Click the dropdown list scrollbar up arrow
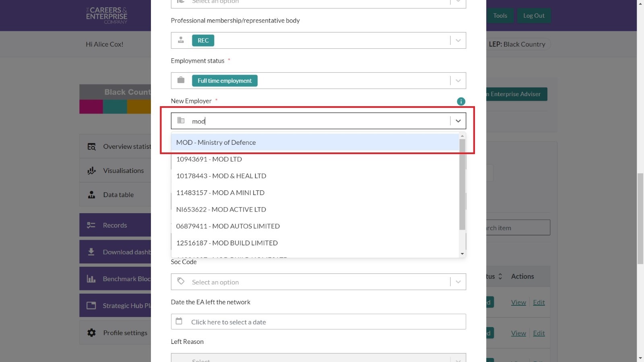This screenshot has height=362, width=644. (x=462, y=136)
